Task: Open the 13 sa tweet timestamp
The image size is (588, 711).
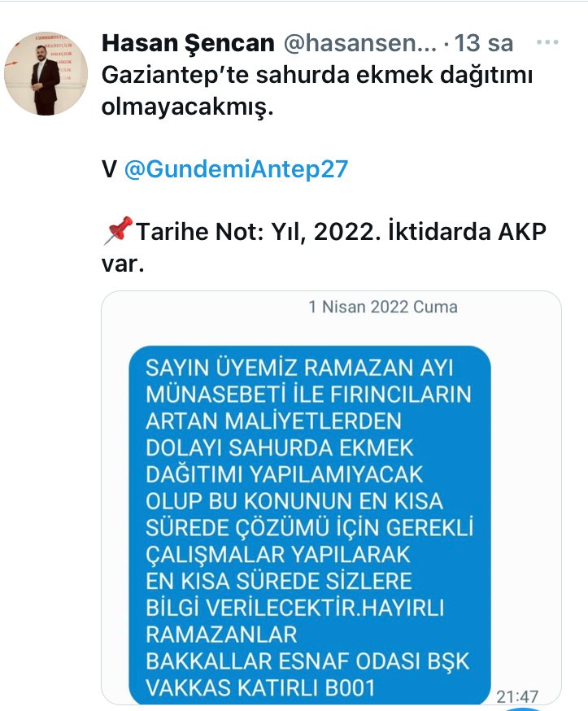Action: [x=483, y=43]
